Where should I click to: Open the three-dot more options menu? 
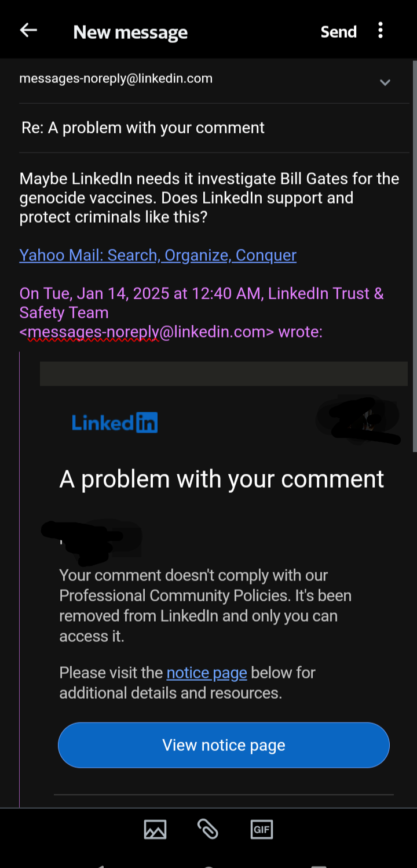(x=381, y=31)
